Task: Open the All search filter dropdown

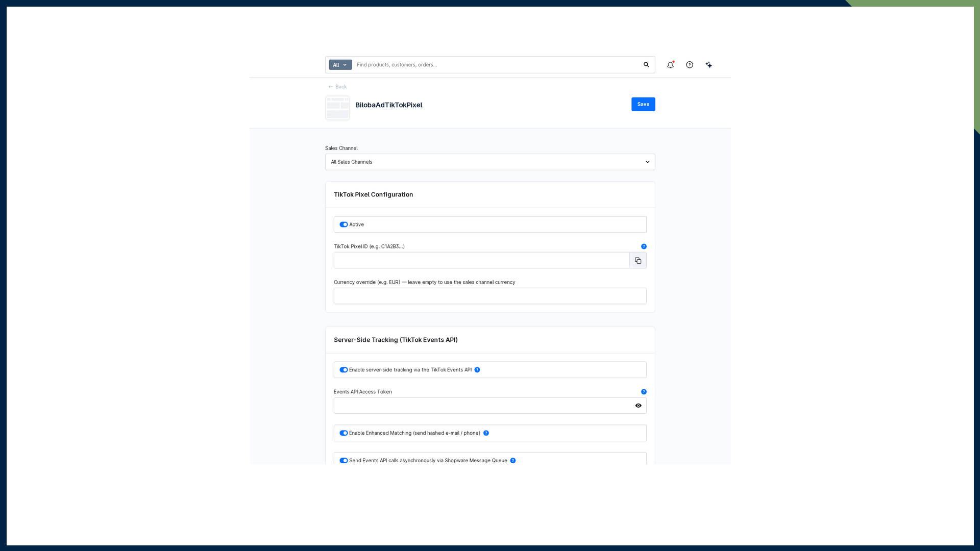Action: [340, 65]
